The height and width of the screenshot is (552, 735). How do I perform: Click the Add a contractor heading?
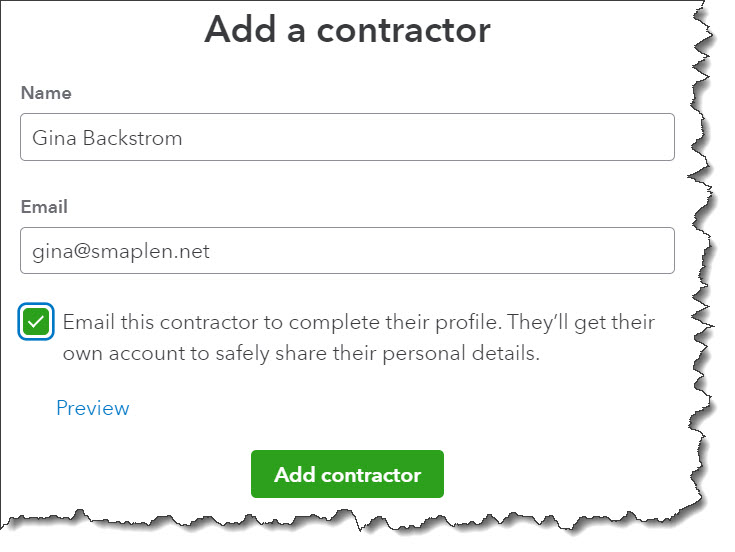pyautogui.click(x=347, y=31)
